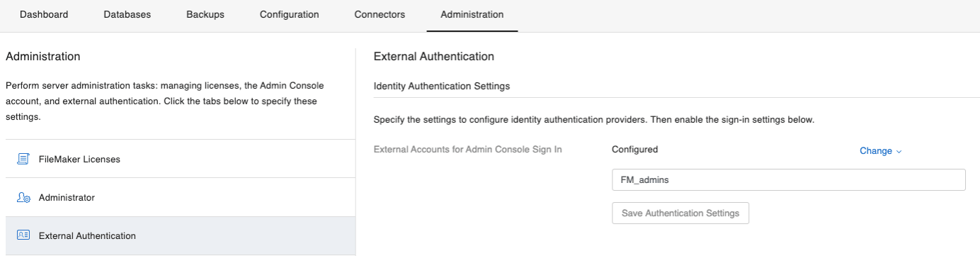Choose the External Authentication sidebar label
980x256 pixels.
87,235
